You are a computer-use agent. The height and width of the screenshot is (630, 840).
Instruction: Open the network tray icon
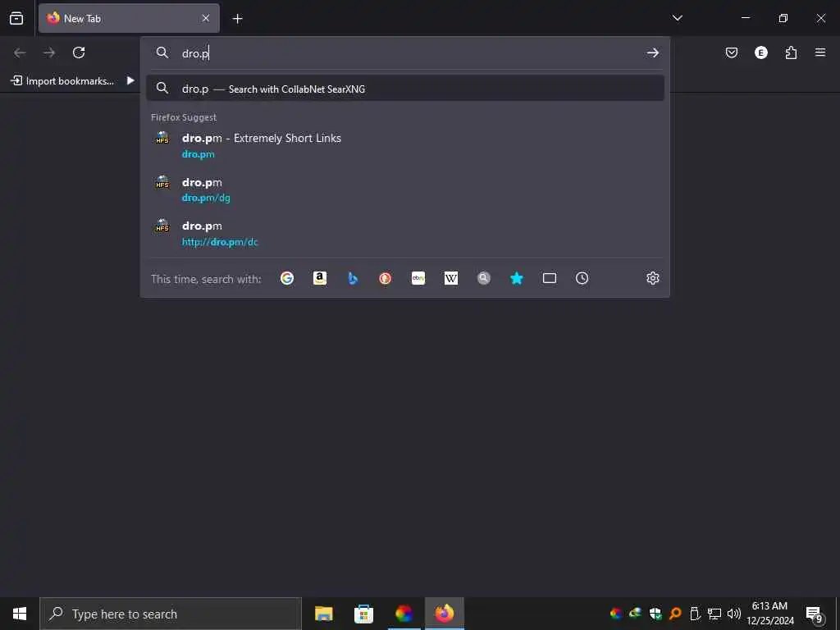click(714, 614)
